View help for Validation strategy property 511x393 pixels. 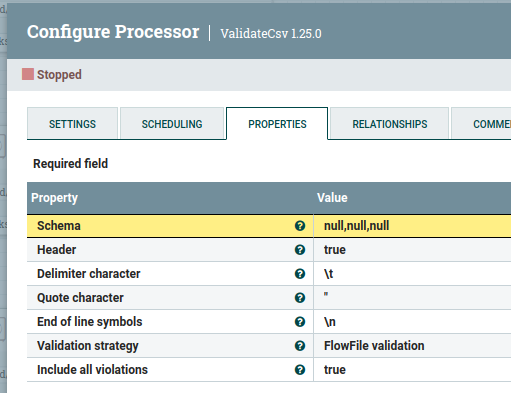pyautogui.click(x=300, y=346)
